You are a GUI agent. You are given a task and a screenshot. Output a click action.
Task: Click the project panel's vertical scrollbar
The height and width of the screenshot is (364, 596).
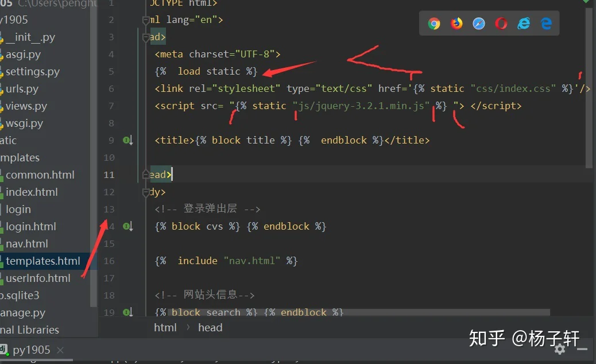pyautogui.click(x=94, y=154)
